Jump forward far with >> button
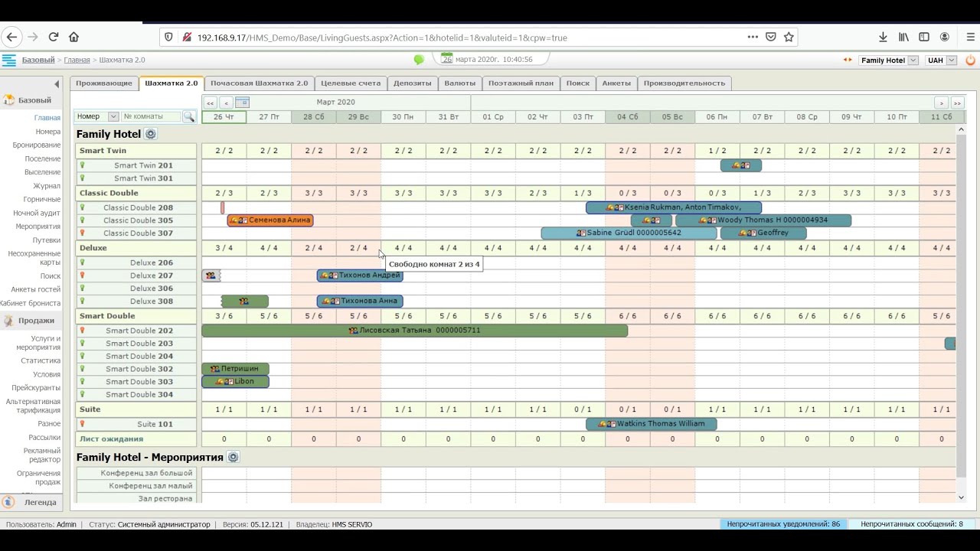The image size is (980, 551). [957, 103]
